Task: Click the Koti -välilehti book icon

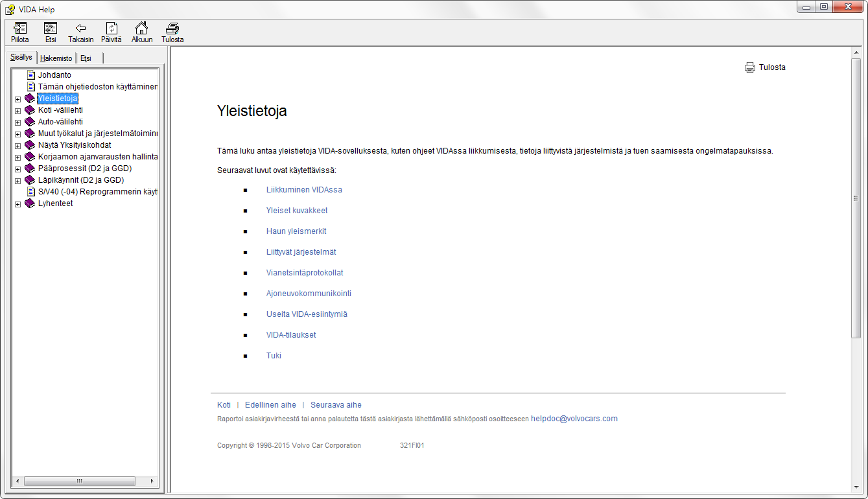Action: click(30, 110)
